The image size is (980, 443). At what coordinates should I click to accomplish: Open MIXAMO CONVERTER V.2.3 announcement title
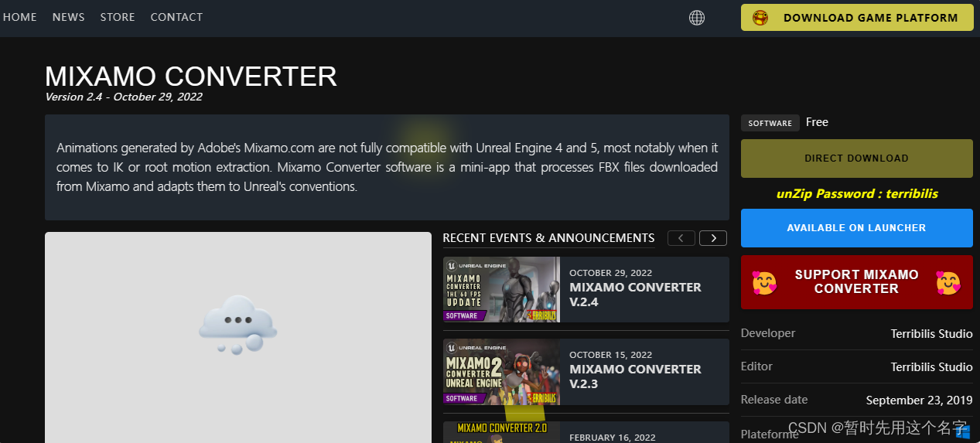[636, 377]
